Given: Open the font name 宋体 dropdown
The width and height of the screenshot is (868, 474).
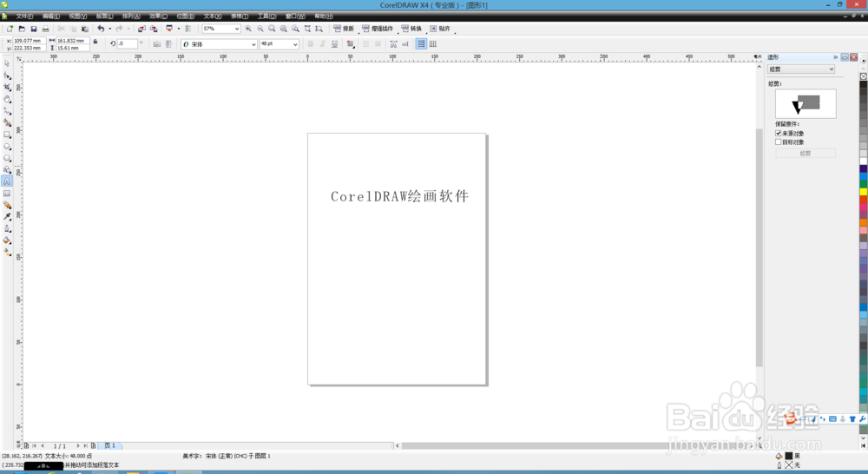Looking at the screenshot, I should (253, 44).
